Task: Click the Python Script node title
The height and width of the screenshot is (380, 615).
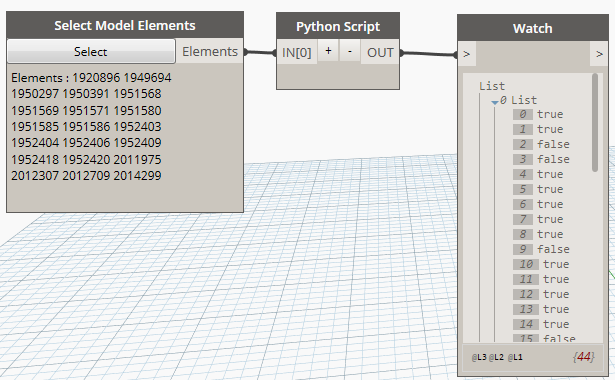Action: (338, 26)
